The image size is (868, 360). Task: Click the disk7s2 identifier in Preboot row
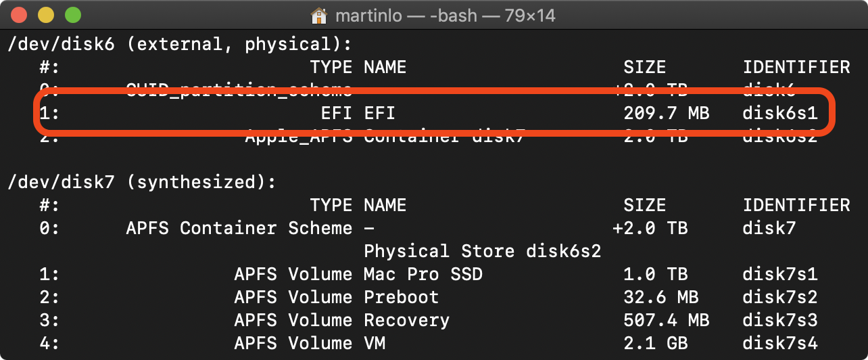coord(780,297)
